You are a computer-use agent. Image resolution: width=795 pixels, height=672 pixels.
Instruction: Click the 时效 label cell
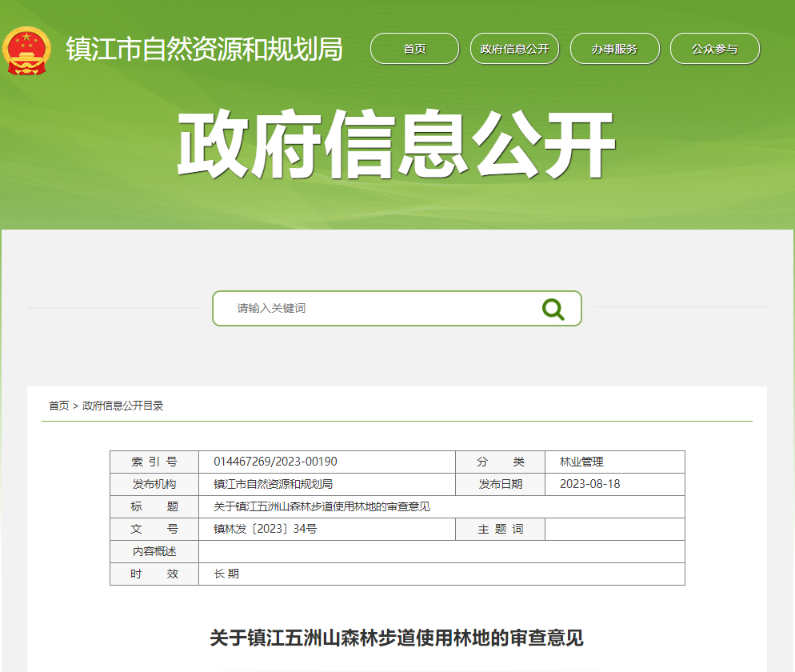[154, 574]
